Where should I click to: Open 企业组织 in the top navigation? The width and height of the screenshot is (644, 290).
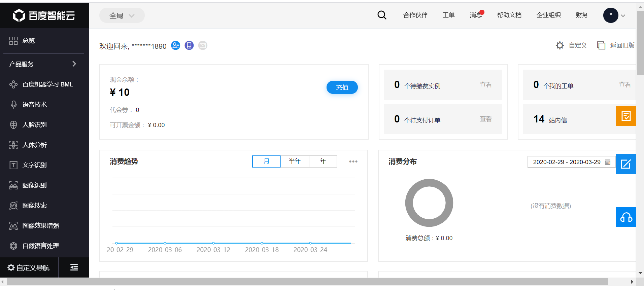549,15
